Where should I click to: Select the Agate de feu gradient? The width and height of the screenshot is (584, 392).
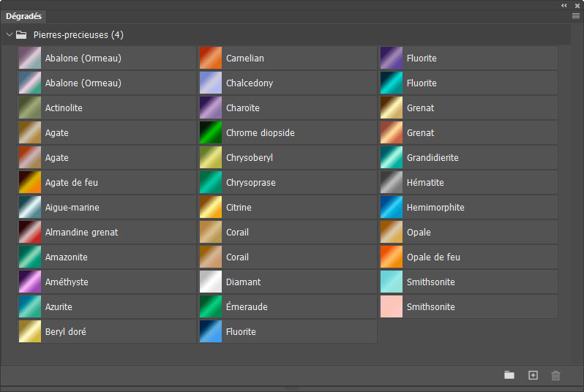(x=30, y=183)
